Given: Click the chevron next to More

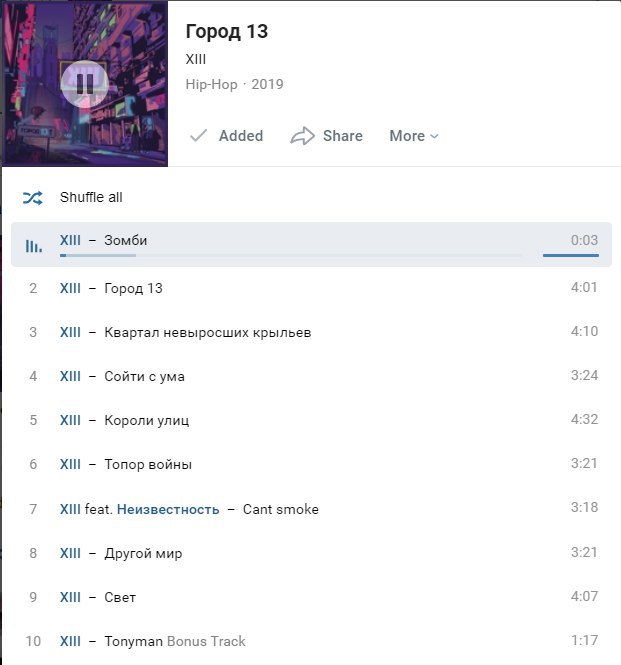Looking at the screenshot, I should coord(434,136).
